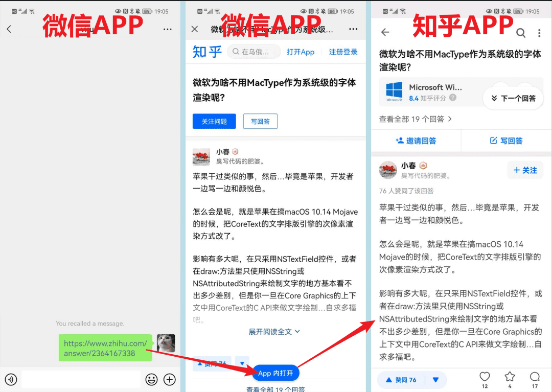Tap 小春's avatar in the web page answer

tap(201, 156)
